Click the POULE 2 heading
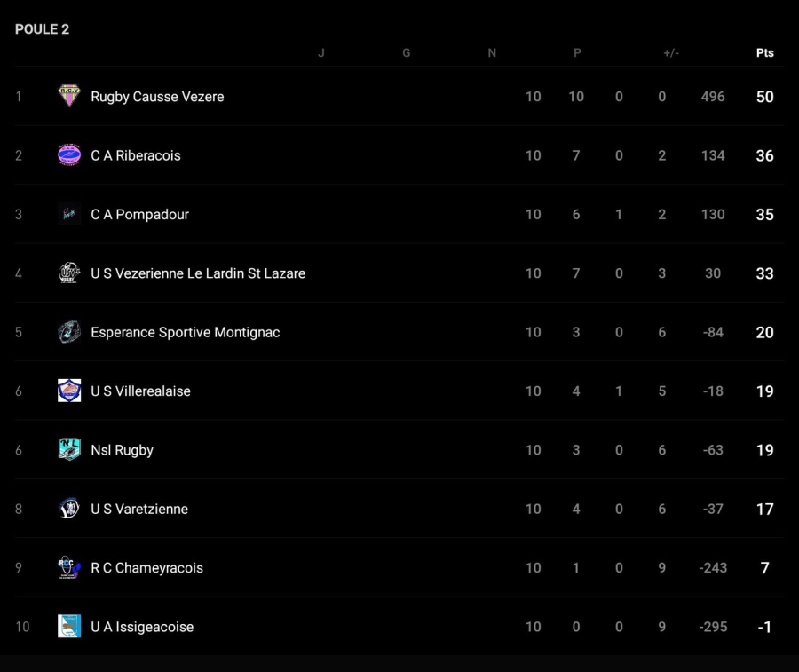 click(42, 29)
